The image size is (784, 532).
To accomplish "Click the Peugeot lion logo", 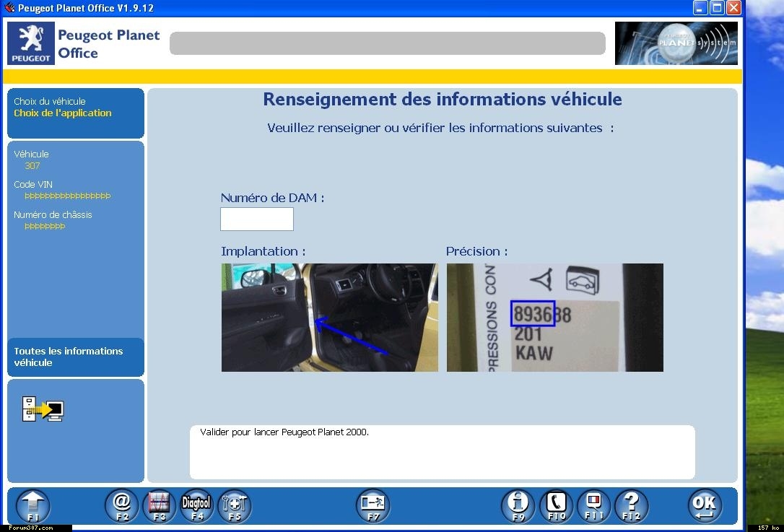I will (x=31, y=43).
